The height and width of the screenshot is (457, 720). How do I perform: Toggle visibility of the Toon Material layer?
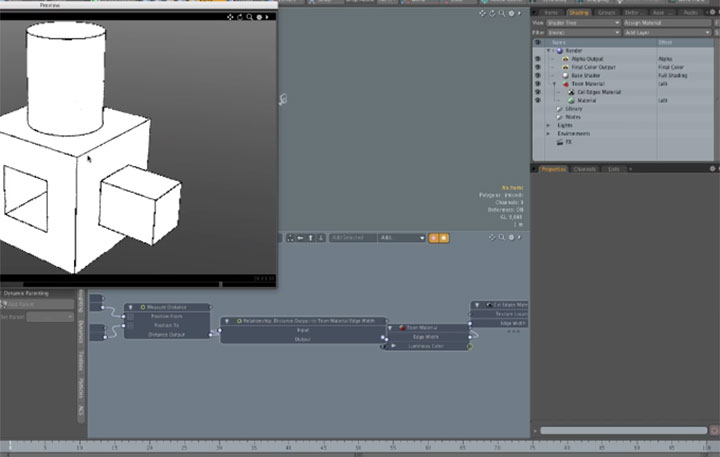tap(537, 84)
